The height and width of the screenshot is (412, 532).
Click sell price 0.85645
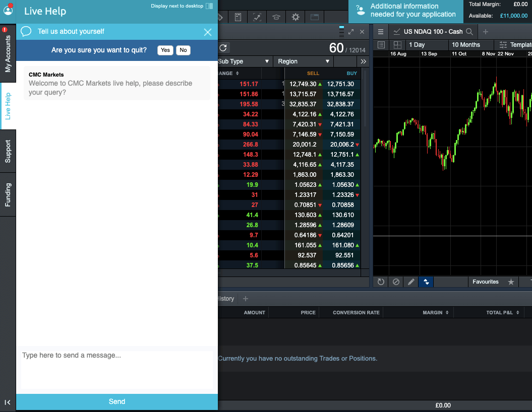click(306, 265)
